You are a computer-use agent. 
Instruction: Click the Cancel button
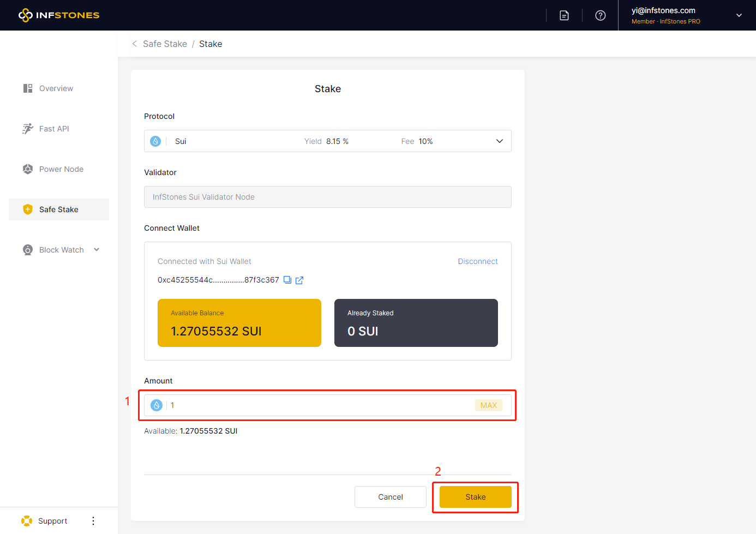[391, 497]
